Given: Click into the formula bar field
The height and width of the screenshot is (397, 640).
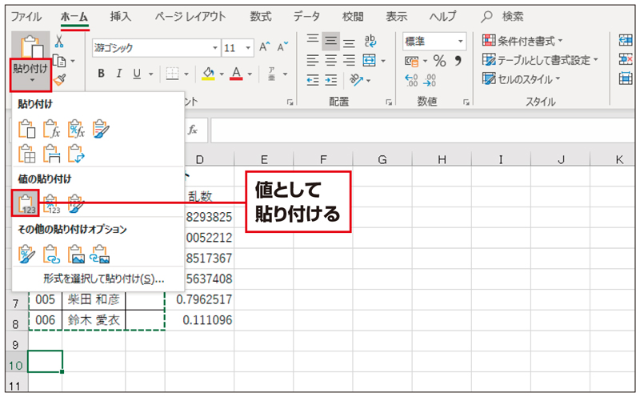Looking at the screenshot, I should coord(422,130).
